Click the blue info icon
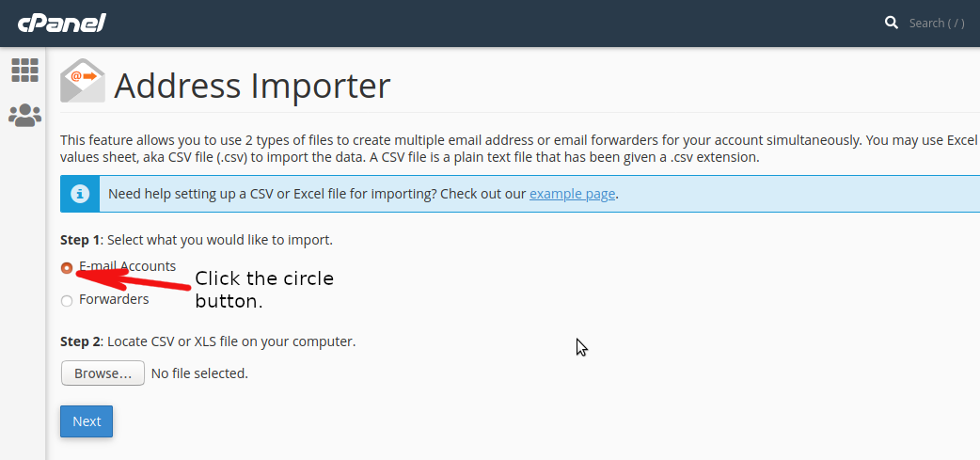 click(79, 194)
